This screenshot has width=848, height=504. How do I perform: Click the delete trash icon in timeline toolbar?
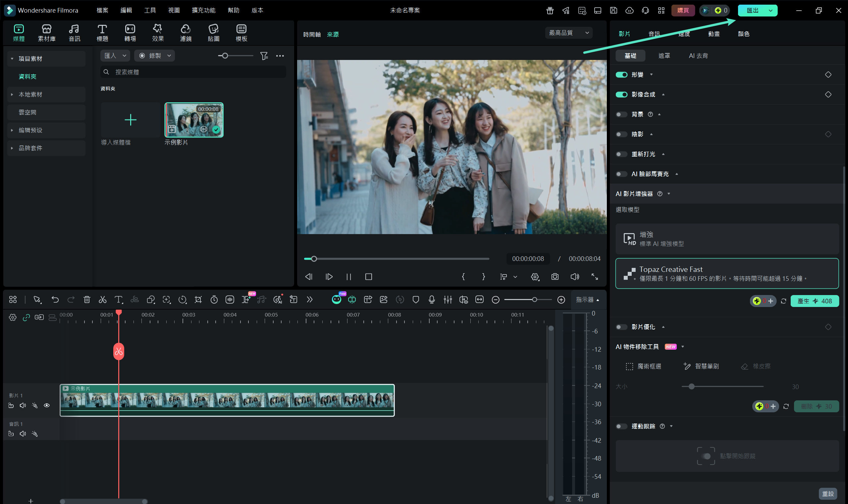[87, 300]
